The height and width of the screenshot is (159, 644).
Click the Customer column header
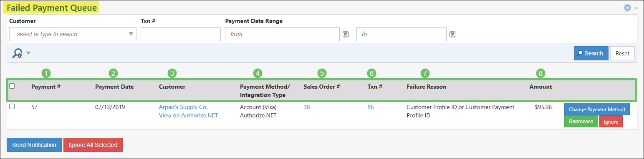click(172, 87)
